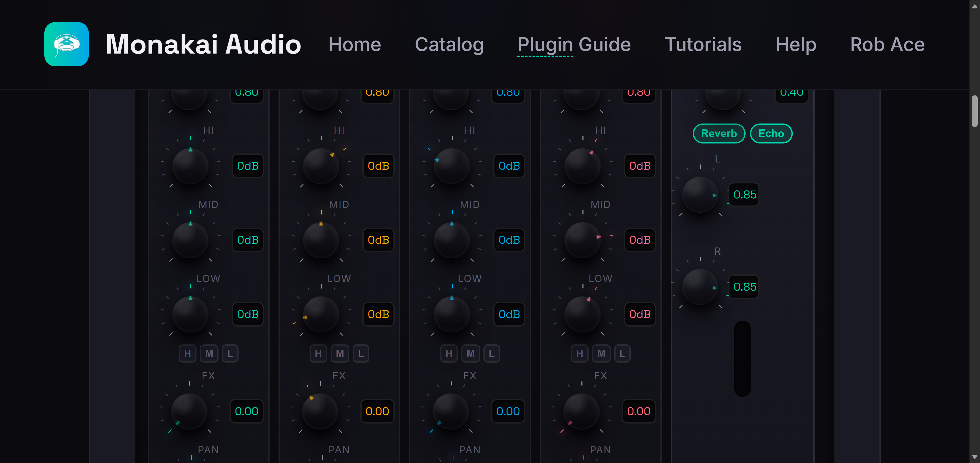Click the orange channel FX 0.00 value

click(x=377, y=411)
